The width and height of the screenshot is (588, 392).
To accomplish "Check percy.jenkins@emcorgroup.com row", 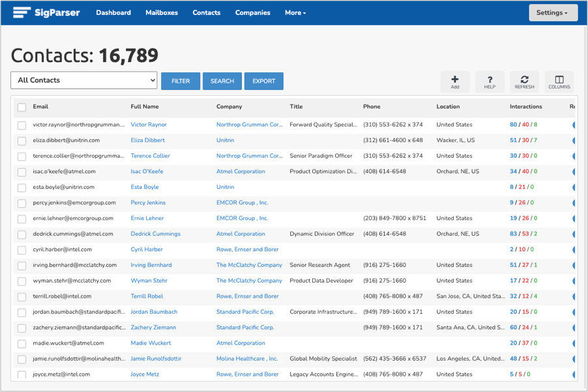I will click(x=22, y=203).
